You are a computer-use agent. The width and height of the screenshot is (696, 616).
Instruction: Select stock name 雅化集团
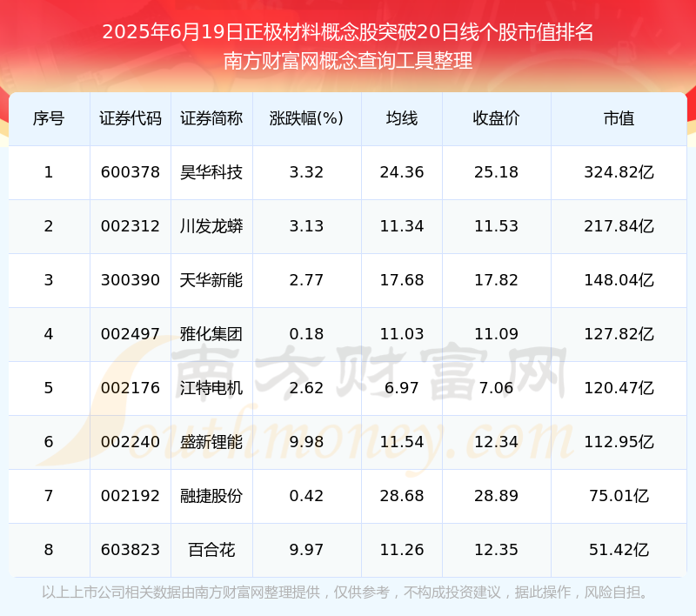point(211,334)
